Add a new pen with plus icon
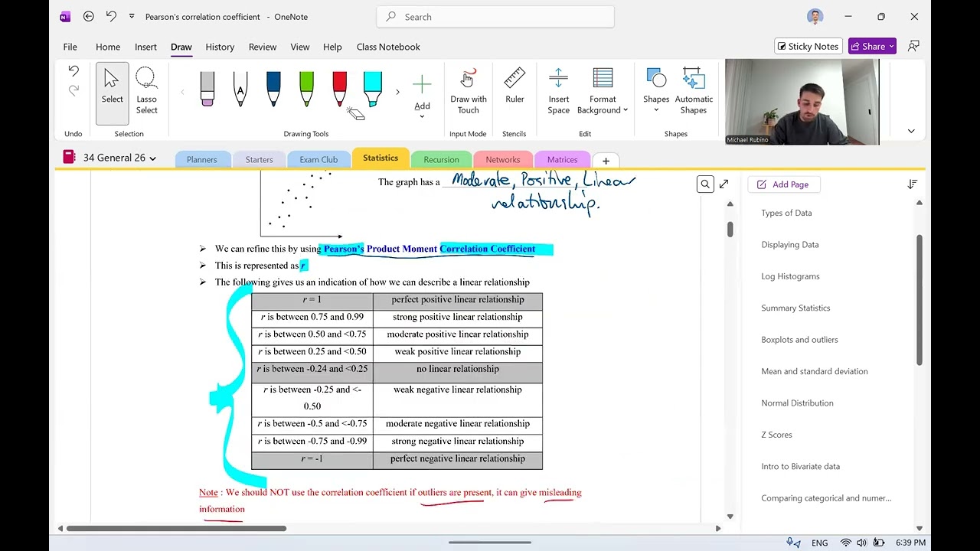This screenshot has width=980, height=551. click(422, 84)
